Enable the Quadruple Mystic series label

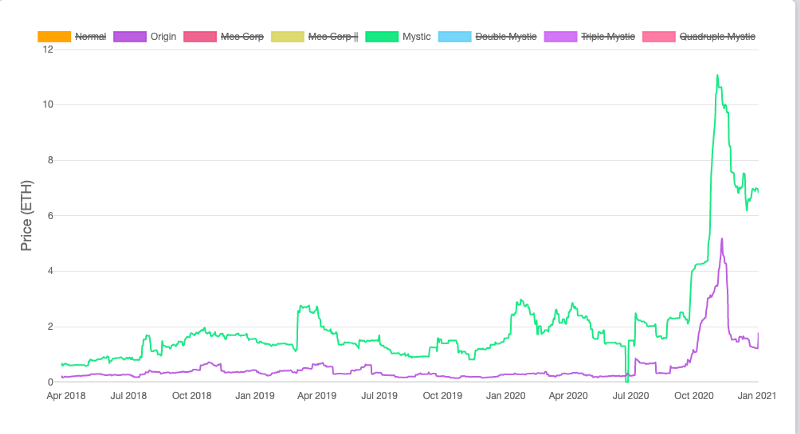tap(717, 36)
